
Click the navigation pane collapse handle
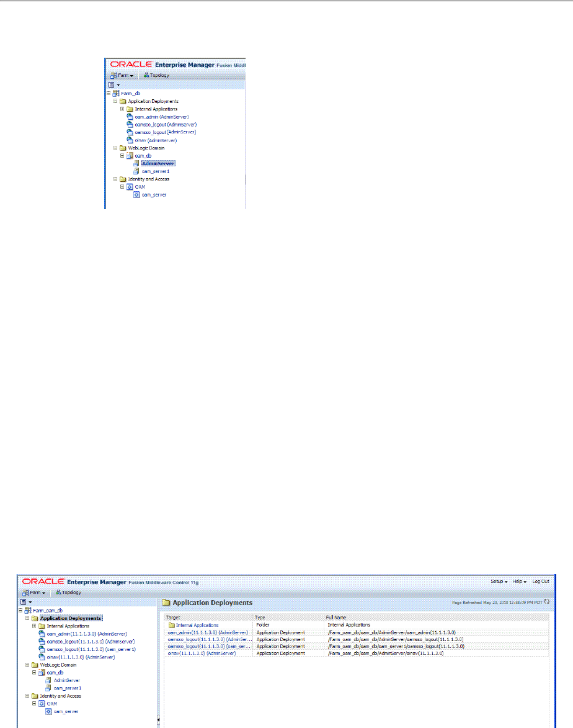point(158,720)
